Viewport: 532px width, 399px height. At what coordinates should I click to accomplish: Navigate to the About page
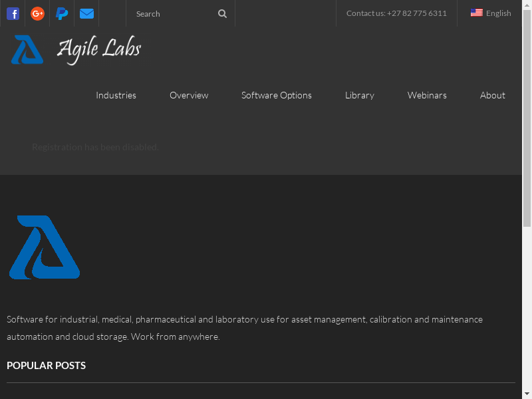pyautogui.click(x=492, y=95)
